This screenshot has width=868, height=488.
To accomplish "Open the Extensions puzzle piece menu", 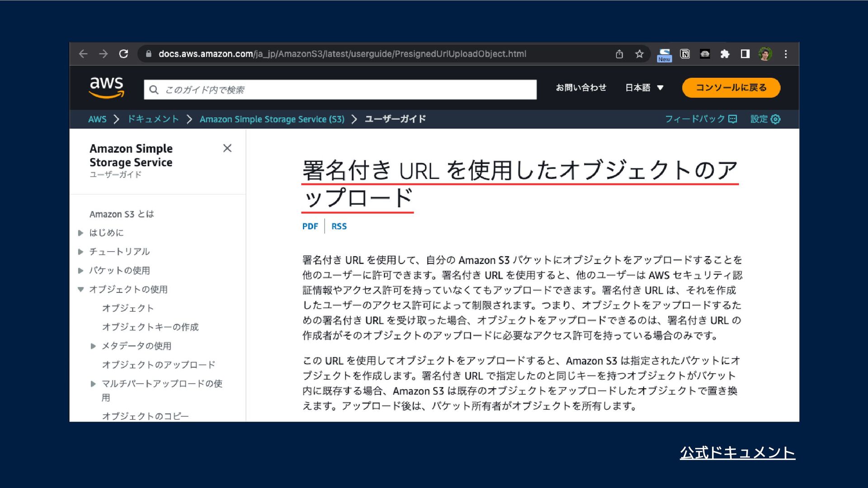I will tap(725, 54).
